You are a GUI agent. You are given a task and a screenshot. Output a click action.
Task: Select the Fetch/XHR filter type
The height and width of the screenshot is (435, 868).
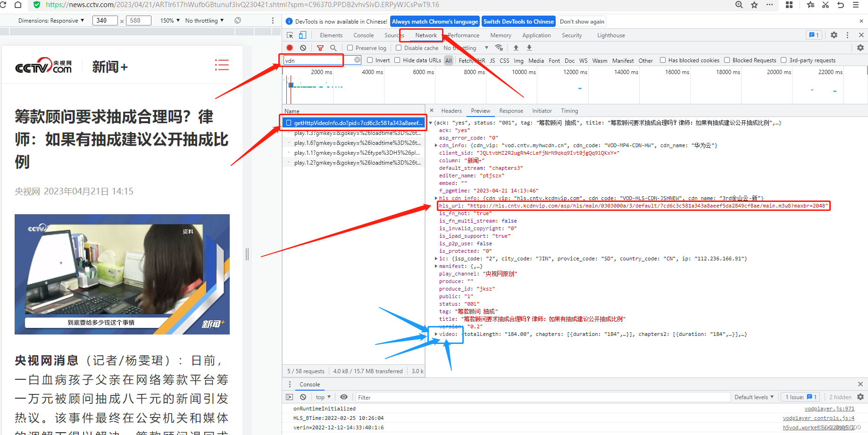pyautogui.click(x=472, y=60)
